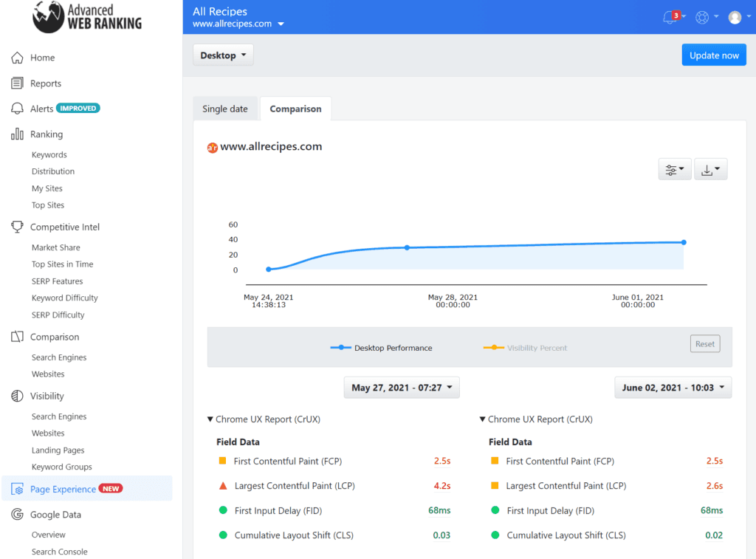Click the Reset chart button
The image size is (756, 559).
[705, 344]
